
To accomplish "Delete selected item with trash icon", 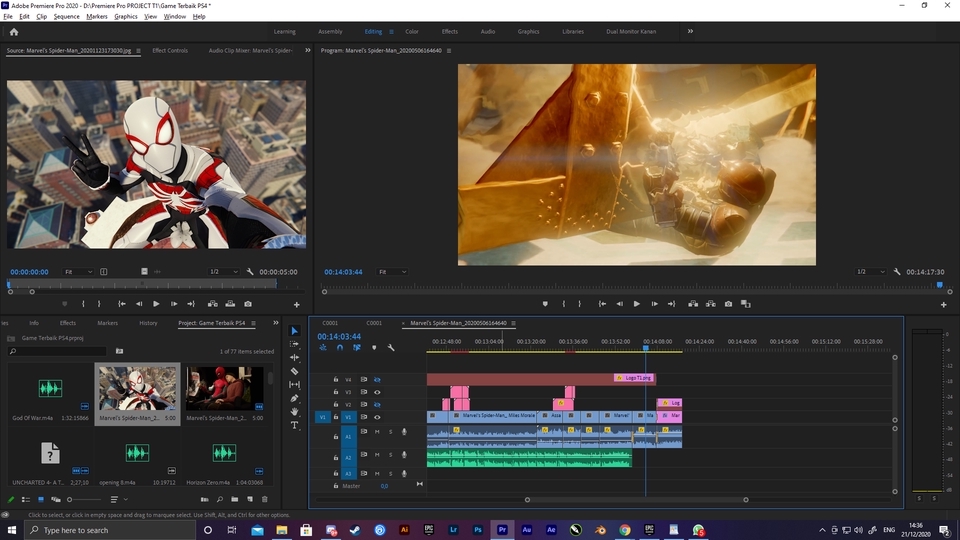I will click(x=264, y=500).
